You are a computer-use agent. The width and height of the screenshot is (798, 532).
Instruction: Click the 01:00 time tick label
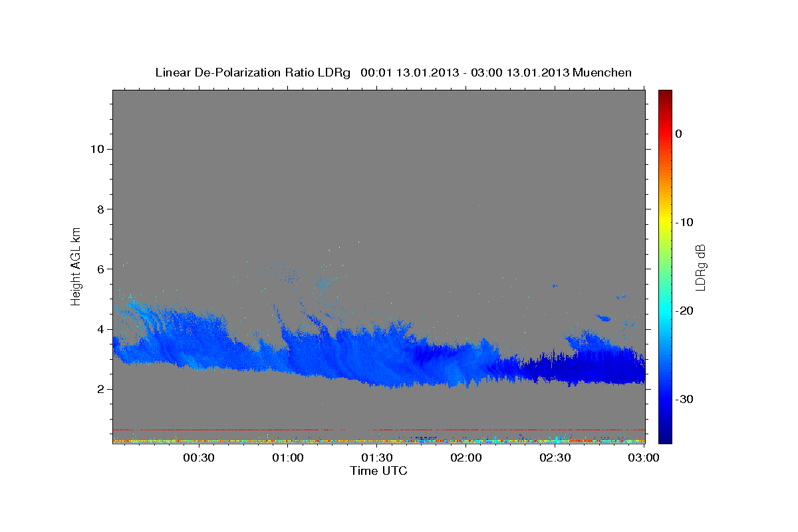pos(288,458)
